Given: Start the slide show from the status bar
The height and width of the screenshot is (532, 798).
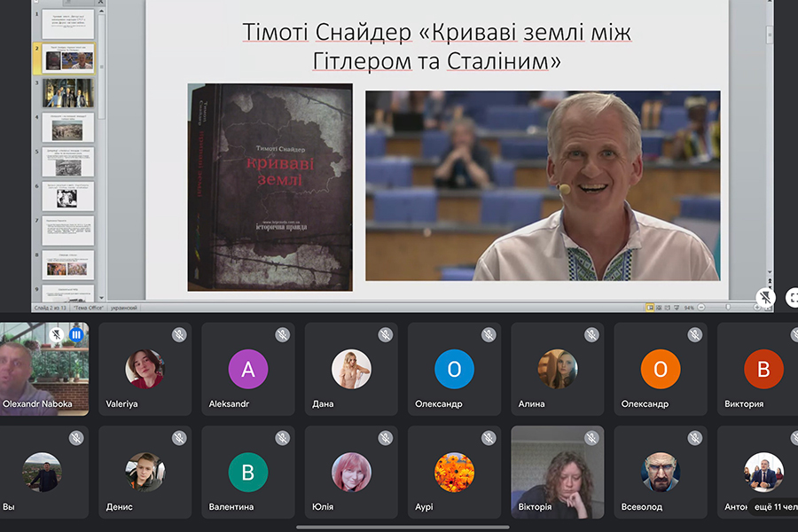Looking at the screenshot, I should coord(677,308).
